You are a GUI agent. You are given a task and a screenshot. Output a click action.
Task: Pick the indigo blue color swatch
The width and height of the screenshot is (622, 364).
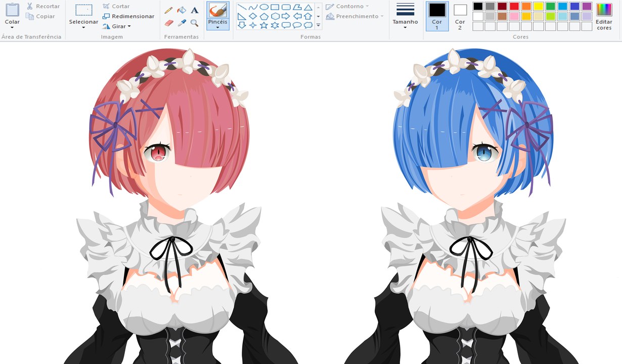pos(575,7)
